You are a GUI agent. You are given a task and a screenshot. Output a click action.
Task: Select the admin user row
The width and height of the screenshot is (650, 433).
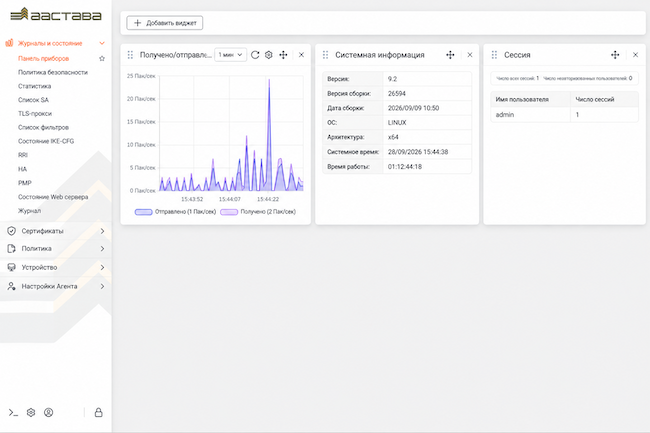click(x=564, y=115)
